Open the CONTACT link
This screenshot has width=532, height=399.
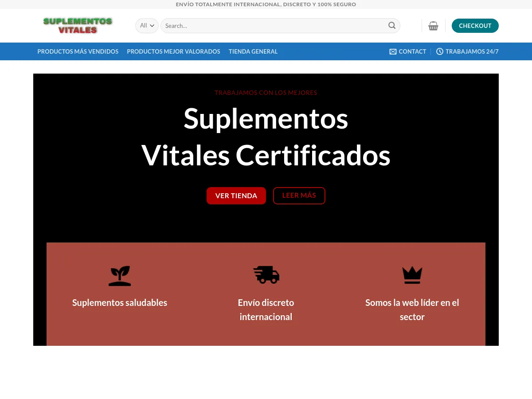(412, 51)
